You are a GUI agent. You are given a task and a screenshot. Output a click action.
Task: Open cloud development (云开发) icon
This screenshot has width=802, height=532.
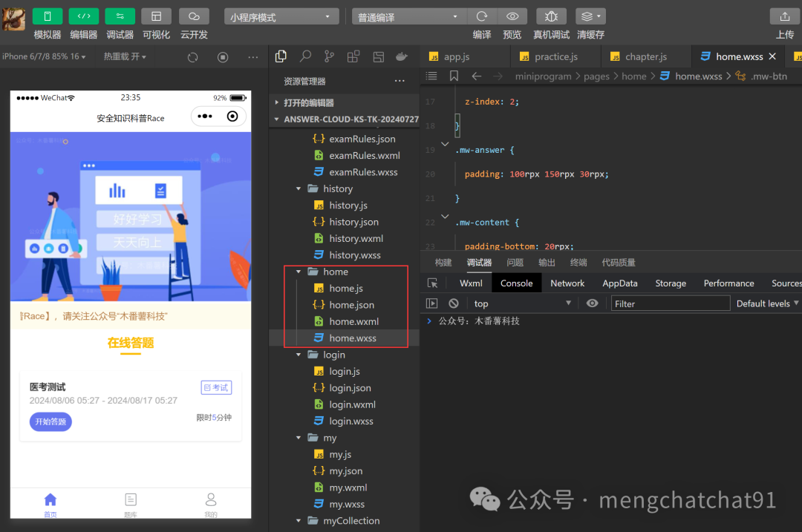[x=194, y=16]
